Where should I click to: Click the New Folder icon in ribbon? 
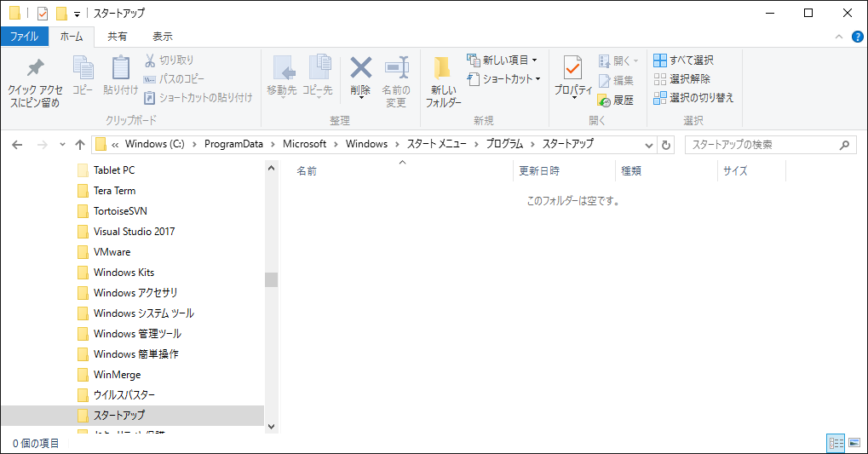(442, 69)
